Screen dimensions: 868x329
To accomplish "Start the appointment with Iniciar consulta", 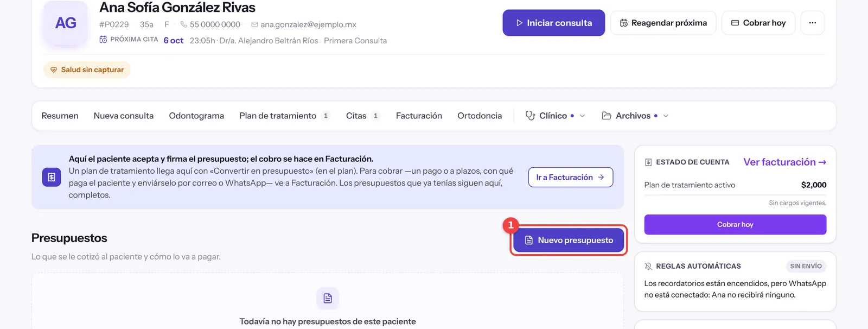I will click(554, 23).
